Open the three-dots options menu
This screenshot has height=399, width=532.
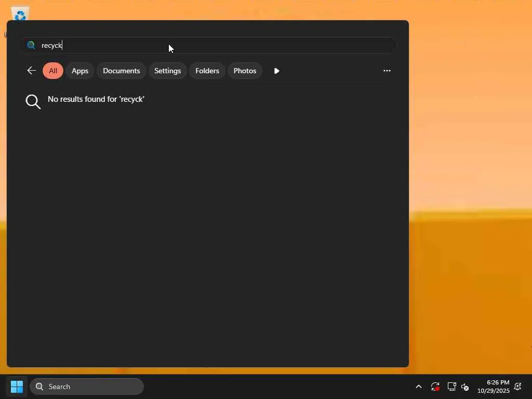[x=387, y=71]
